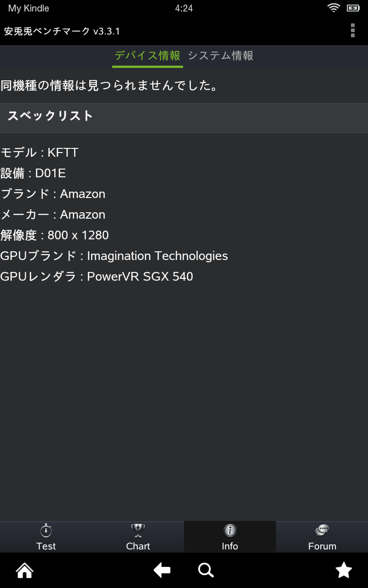This screenshot has width=368, height=588.
Task: Tap the モデル : KFTT row
Action: coord(40,153)
